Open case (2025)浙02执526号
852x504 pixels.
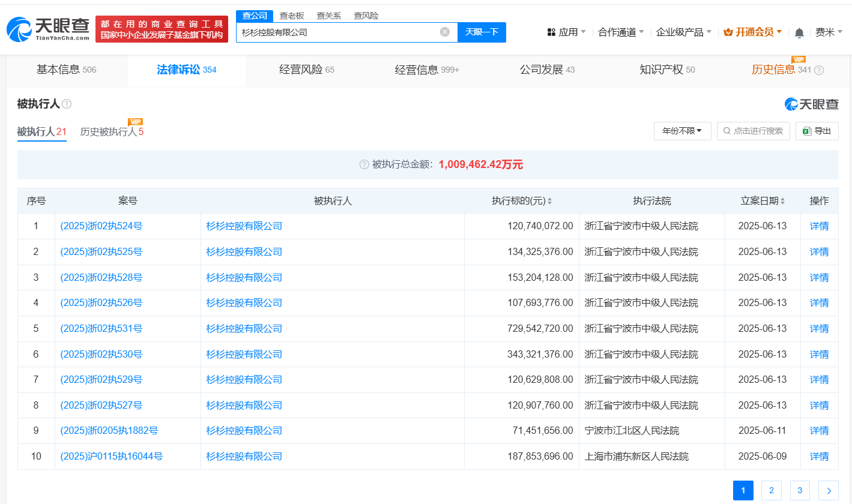click(x=101, y=303)
